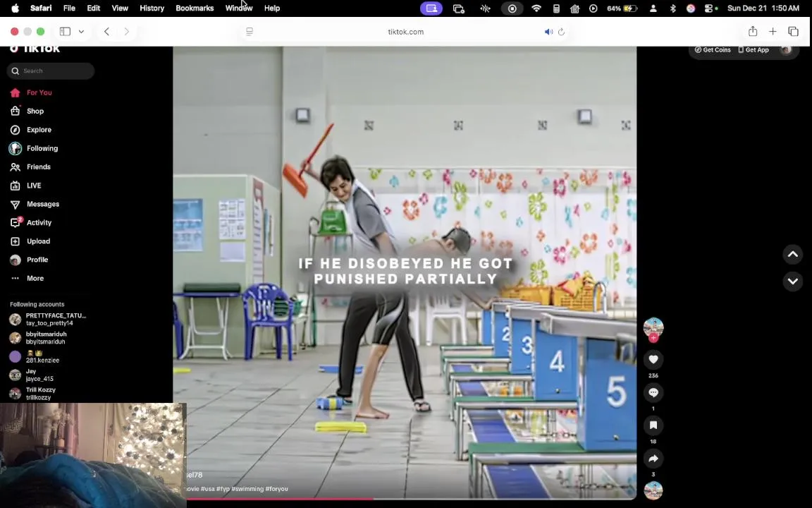Open the Upload page

click(x=30, y=241)
